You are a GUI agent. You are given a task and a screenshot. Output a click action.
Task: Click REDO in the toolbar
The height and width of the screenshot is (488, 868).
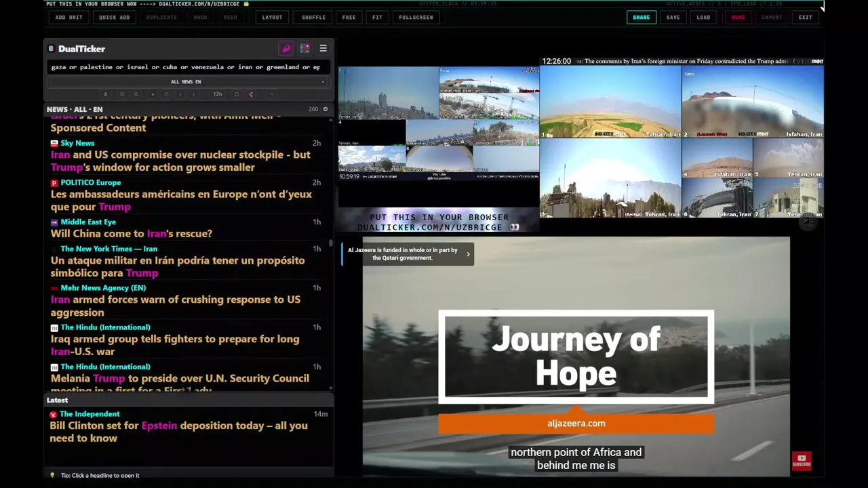coord(231,17)
